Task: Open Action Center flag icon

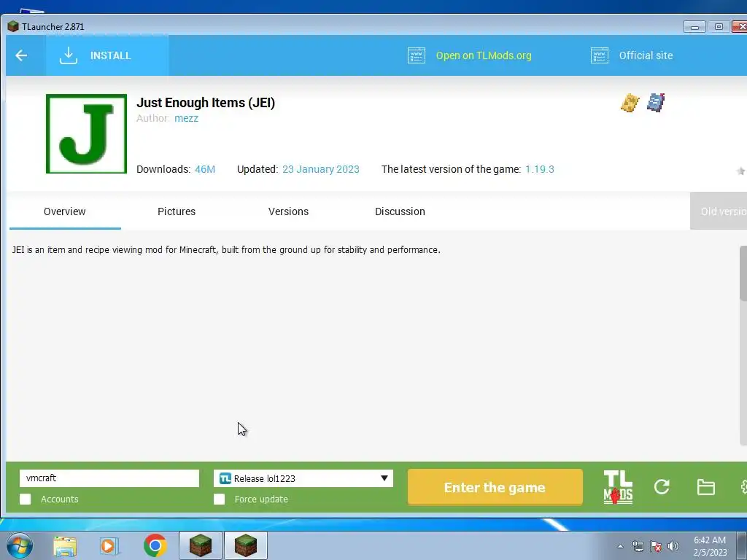Action: [656, 546]
